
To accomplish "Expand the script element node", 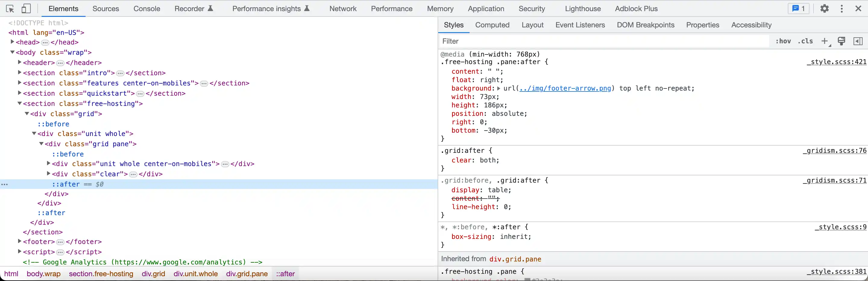I will point(20,252).
